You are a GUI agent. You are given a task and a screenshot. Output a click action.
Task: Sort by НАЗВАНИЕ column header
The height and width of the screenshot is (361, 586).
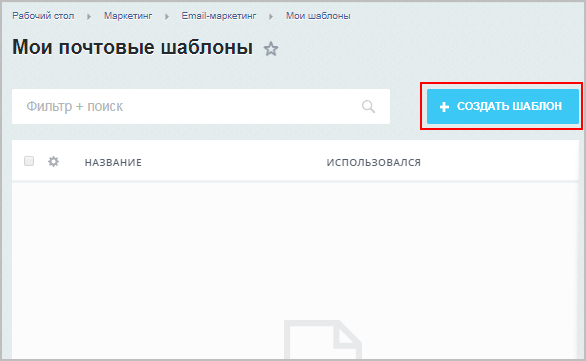click(113, 163)
